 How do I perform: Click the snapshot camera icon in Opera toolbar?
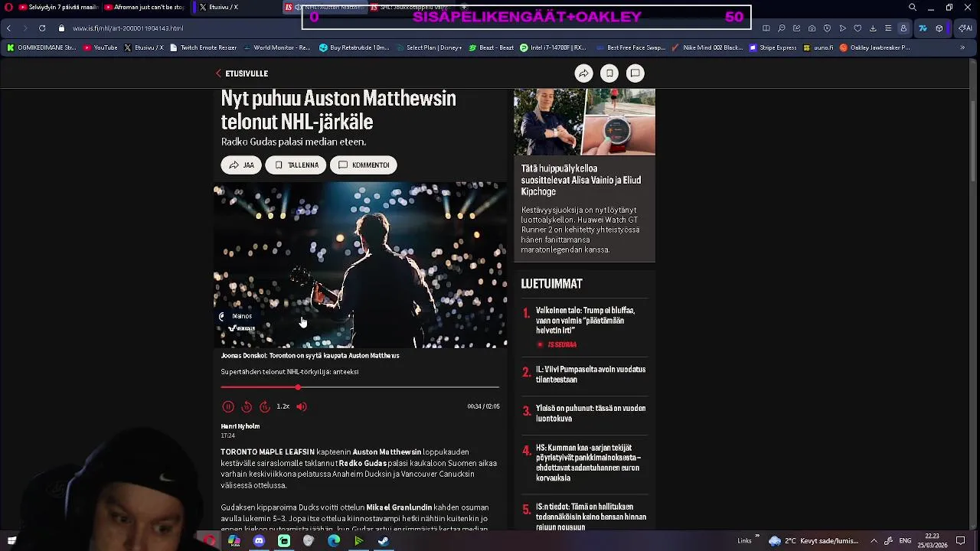(x=812, y=28)
